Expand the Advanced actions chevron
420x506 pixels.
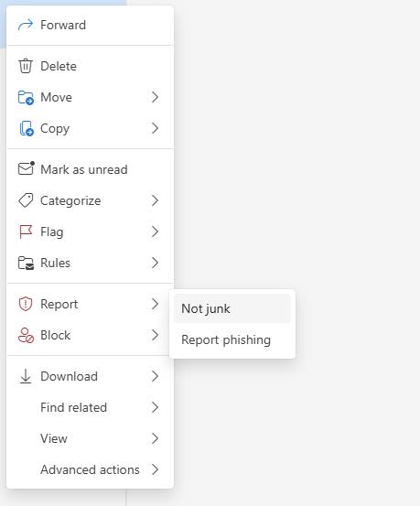(155, 469)
